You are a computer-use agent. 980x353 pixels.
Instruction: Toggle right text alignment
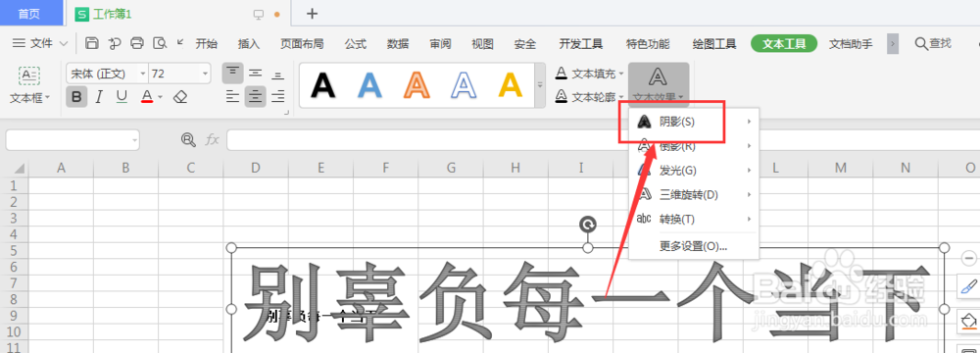278,96
